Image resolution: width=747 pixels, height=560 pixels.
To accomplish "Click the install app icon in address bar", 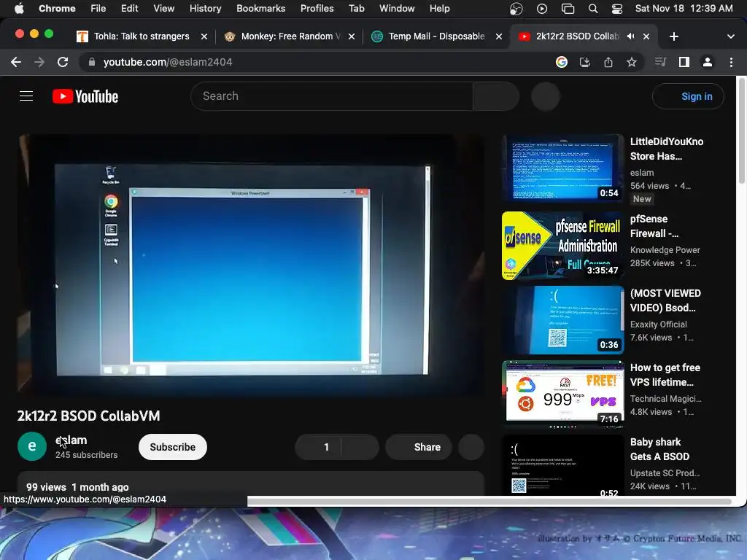I will point(584,62).
